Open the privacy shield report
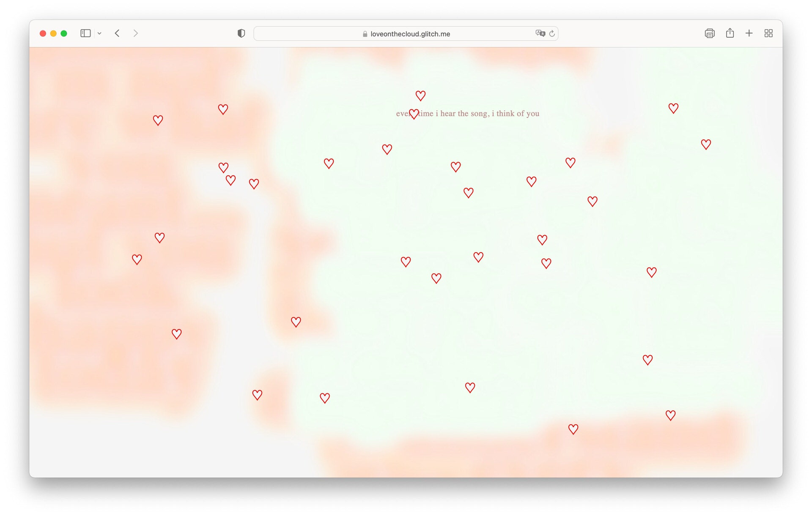 241,33
